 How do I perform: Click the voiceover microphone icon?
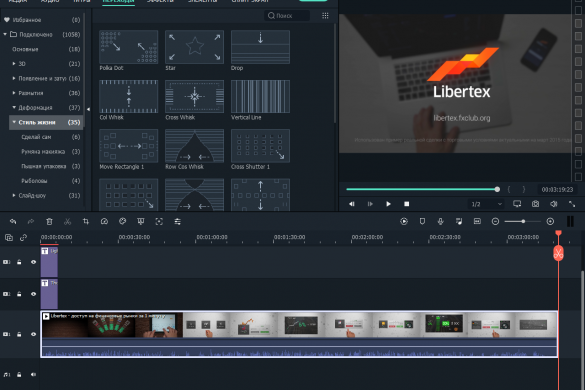[441, 222]
